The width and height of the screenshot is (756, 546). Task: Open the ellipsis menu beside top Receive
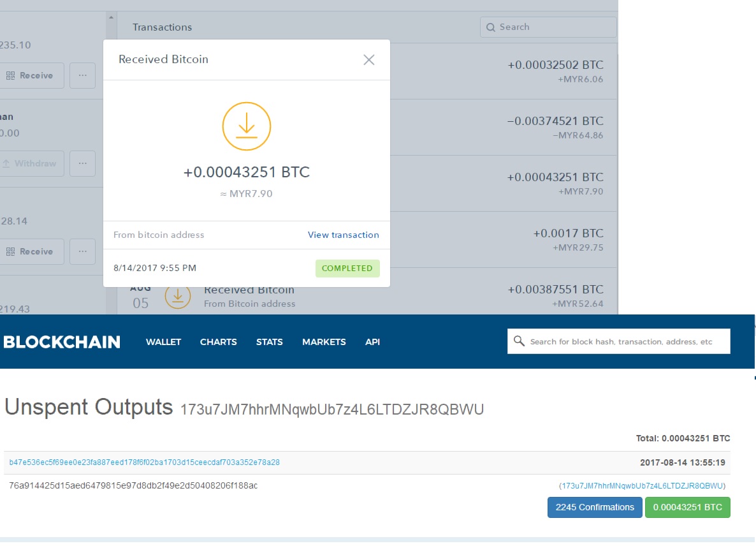tap(82, 75)
